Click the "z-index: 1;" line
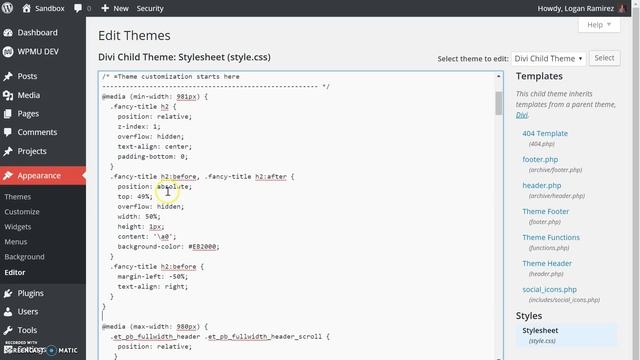Screen dimensions: 640x360 coord(139,127)
